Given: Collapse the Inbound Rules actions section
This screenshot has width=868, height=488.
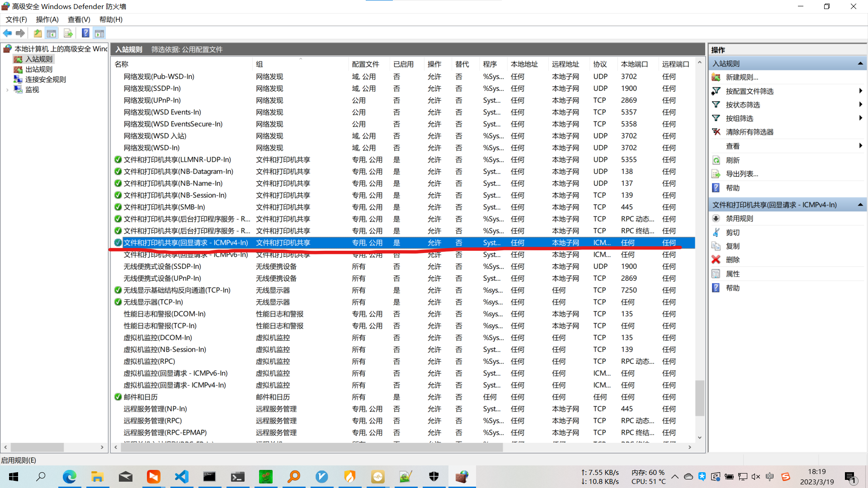Looking at the screenshot, I should (x=860, y=64).
